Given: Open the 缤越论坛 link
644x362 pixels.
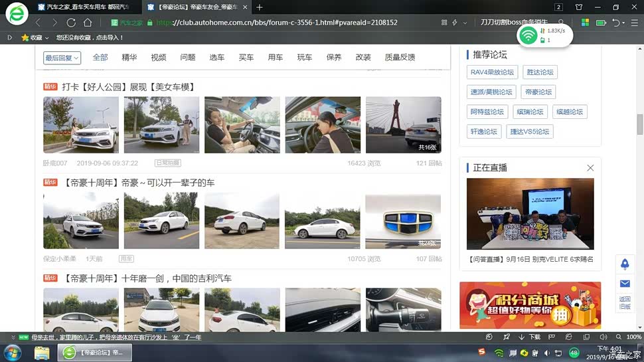Looking at the screenshot, I should (x=570, y=112).
